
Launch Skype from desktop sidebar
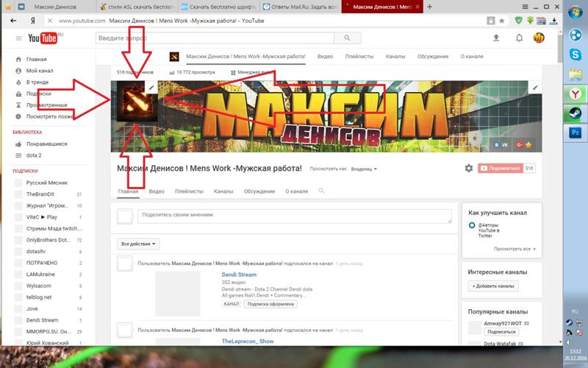576,54
